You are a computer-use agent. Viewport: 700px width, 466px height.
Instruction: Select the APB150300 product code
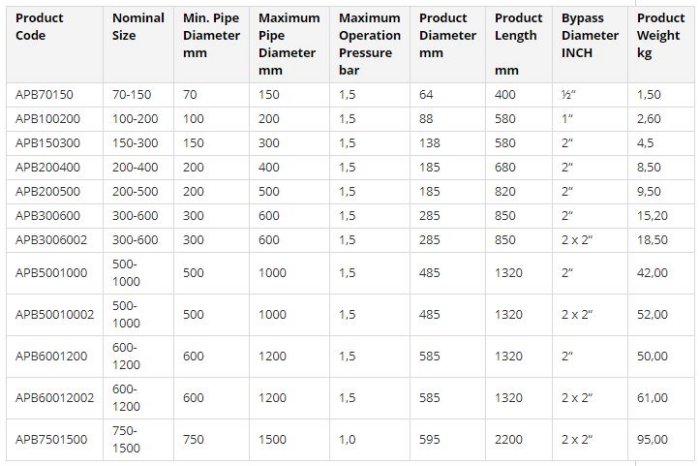pyautogui.click(x=47, y=140)
